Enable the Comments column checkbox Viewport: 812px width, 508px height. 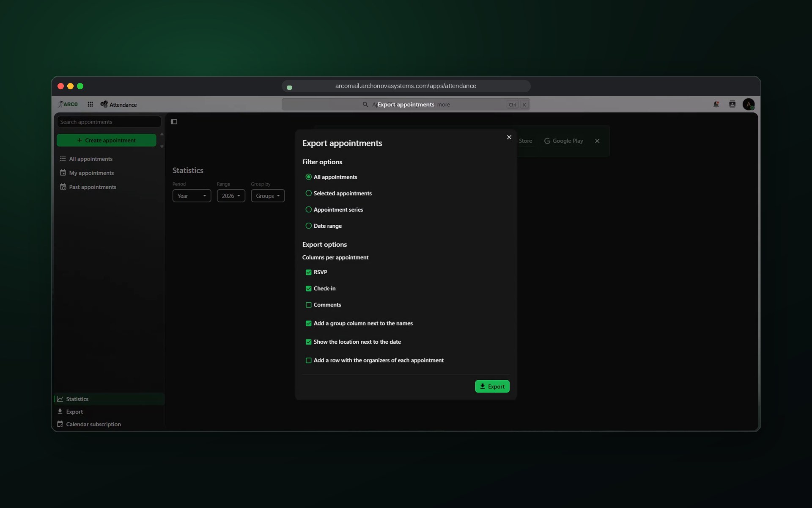[309, 305]
